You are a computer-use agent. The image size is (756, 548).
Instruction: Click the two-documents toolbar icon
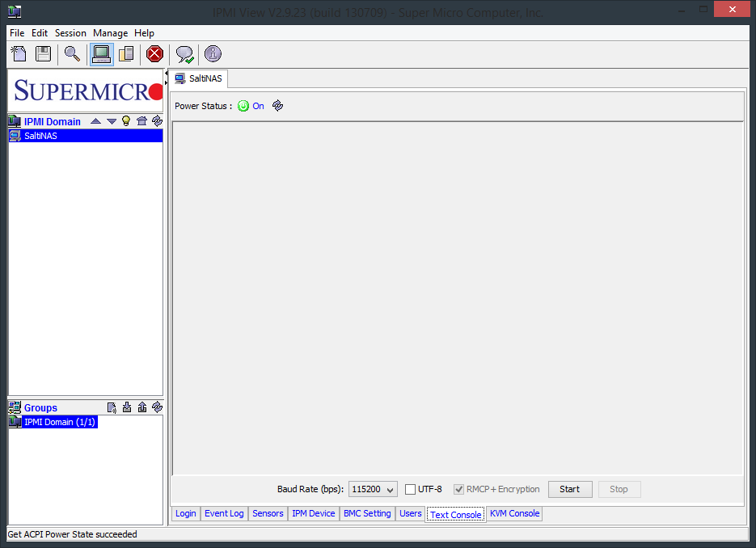point(126,53)
